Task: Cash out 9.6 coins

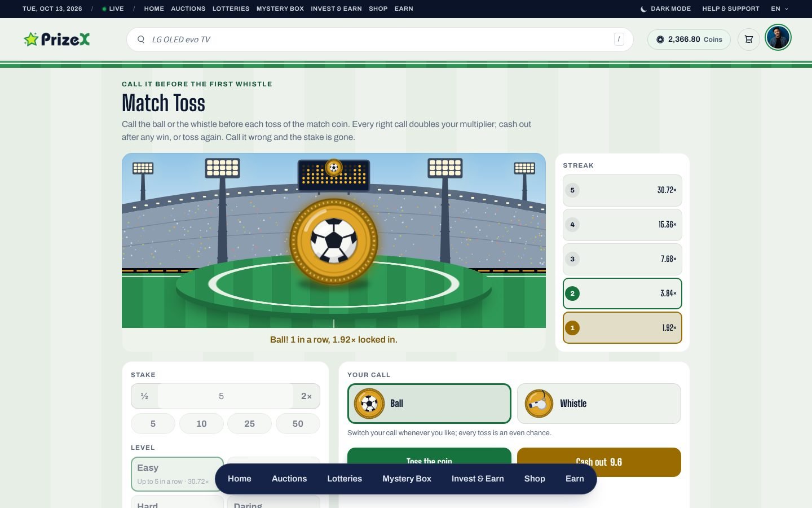Action: (x=599, y=462)
